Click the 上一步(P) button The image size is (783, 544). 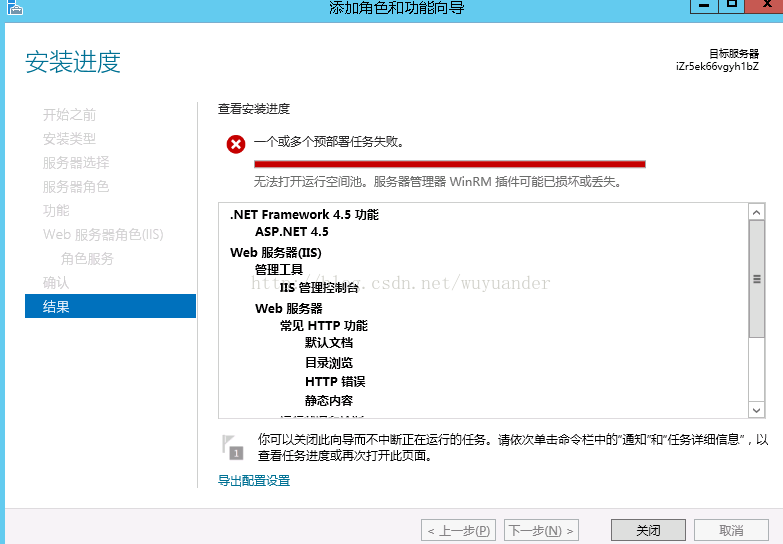458,530
